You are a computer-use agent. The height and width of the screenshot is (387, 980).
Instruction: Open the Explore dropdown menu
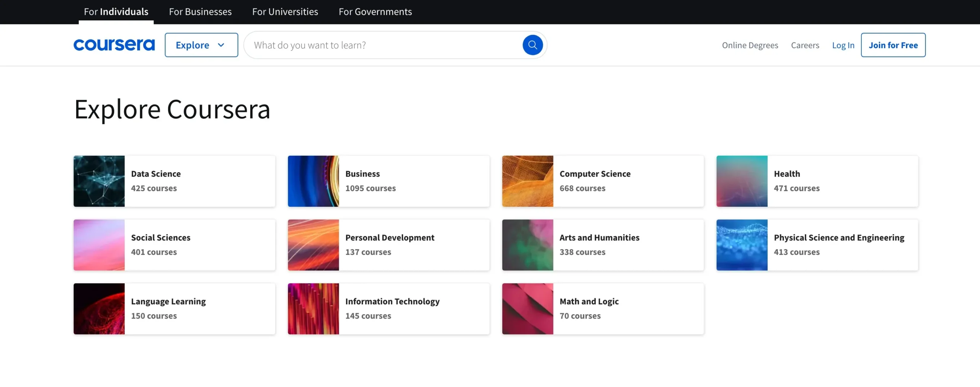click(201, 45)
